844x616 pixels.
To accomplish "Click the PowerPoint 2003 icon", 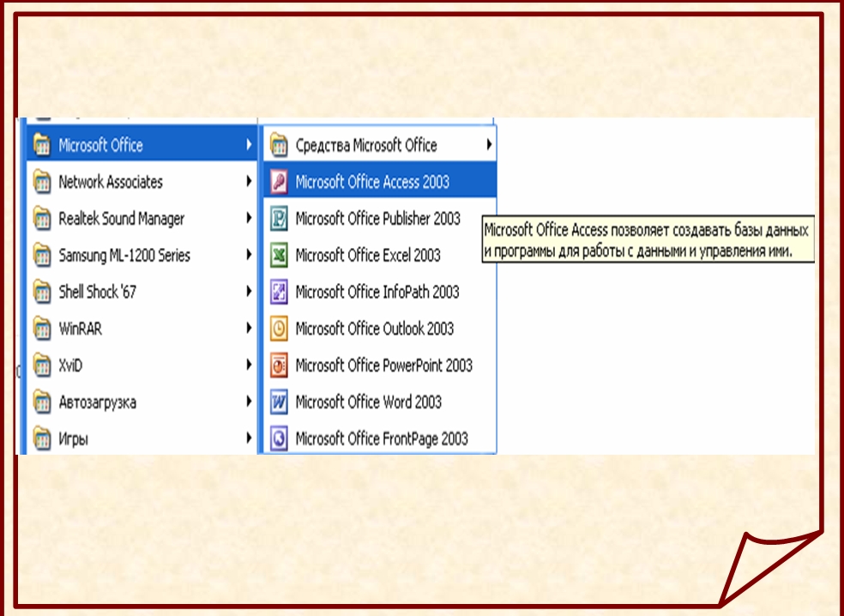I will (x=279, y=365).
